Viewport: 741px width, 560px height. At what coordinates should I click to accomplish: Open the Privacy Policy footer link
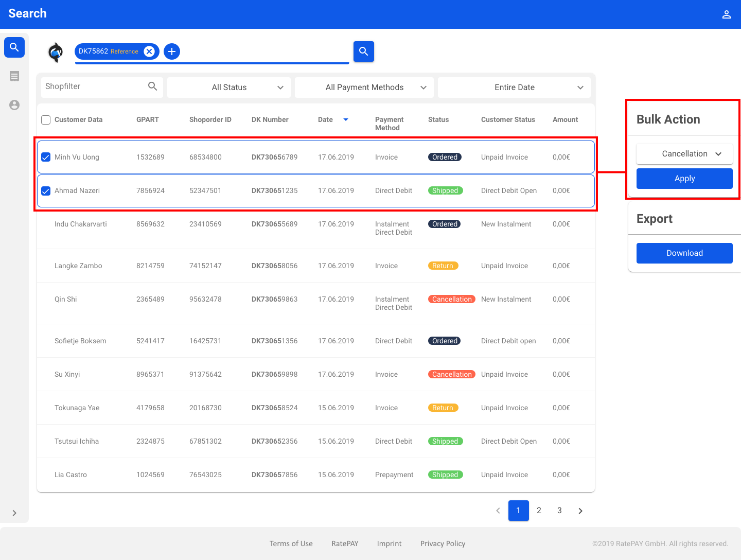443,544
